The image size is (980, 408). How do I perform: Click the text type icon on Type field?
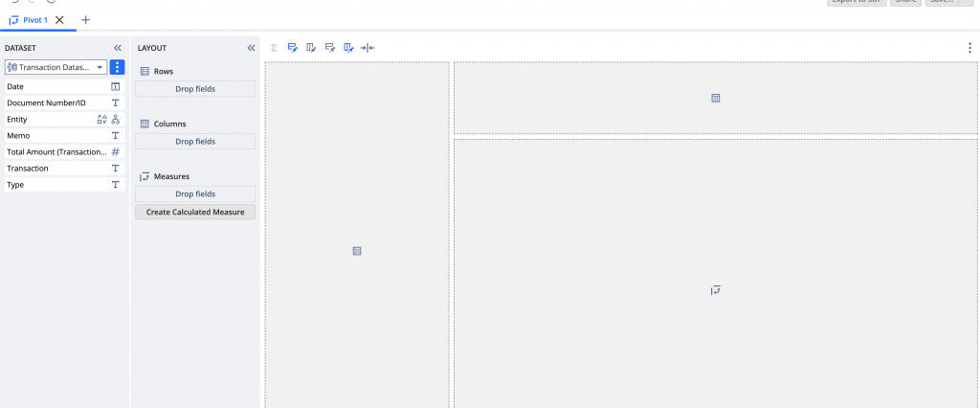pos(115,185)
